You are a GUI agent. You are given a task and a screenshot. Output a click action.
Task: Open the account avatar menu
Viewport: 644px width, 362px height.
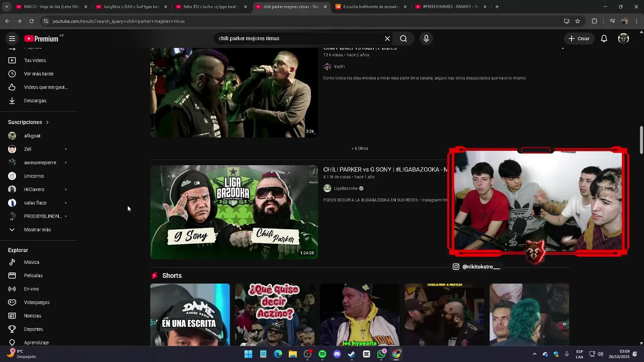tap(623, 39)
